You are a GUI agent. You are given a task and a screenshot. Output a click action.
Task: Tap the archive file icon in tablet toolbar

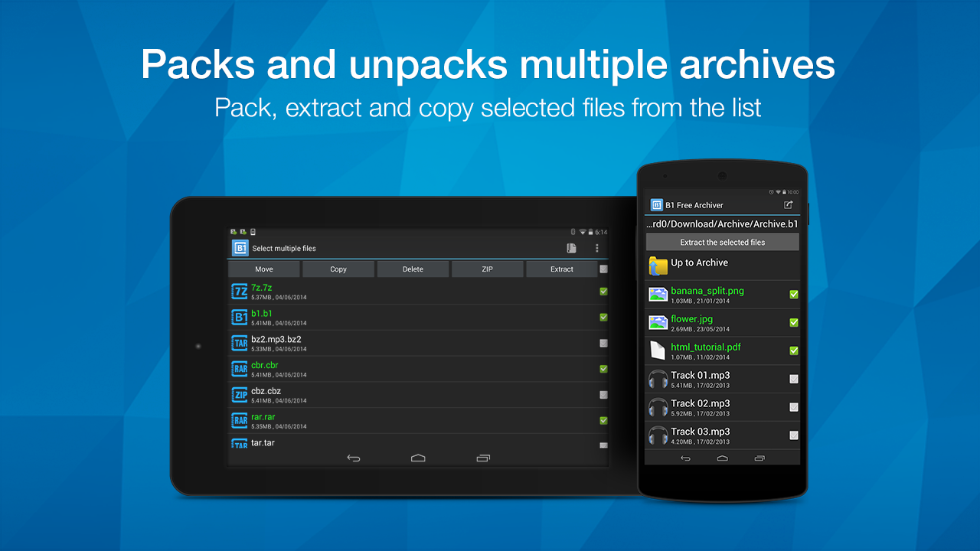pyautogui.click(x=571, y=248)
